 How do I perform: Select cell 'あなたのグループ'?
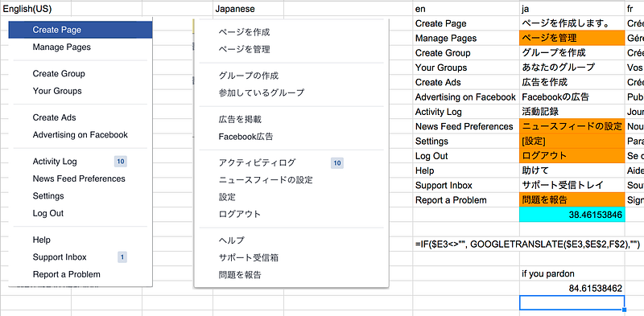(x=572, y=68)
